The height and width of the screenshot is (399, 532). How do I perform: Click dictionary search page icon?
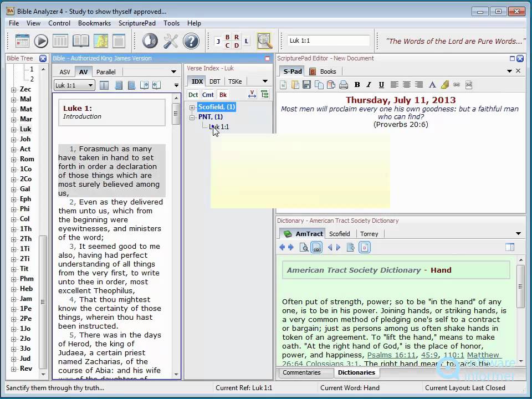[304, 247]
